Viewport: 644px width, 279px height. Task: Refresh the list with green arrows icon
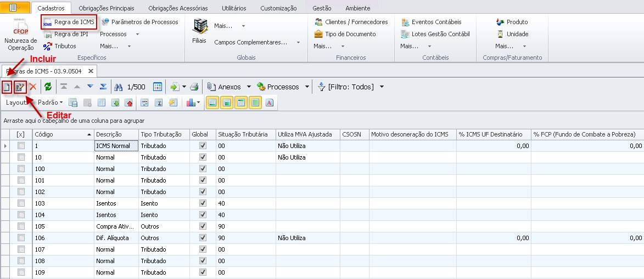point(48,87)
